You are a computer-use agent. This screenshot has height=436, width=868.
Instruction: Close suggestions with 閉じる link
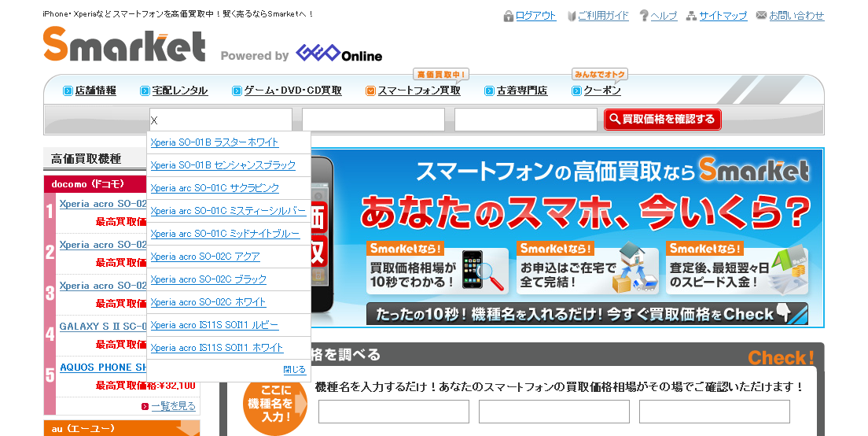click(x=295, y=370)
